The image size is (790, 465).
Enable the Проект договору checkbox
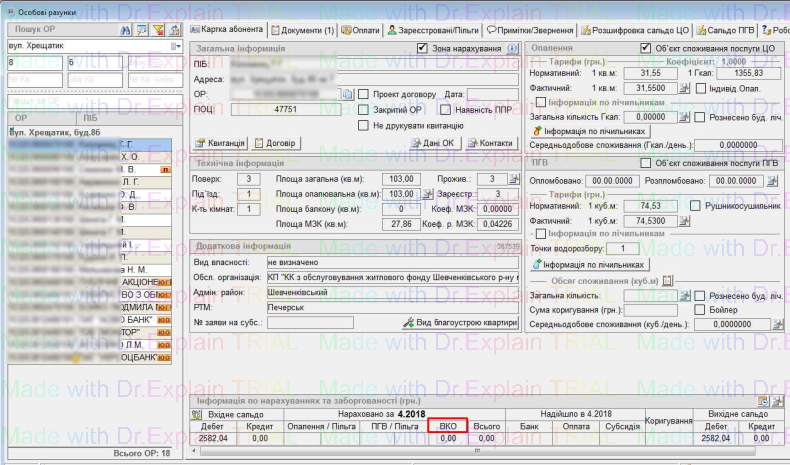(364, 93)
